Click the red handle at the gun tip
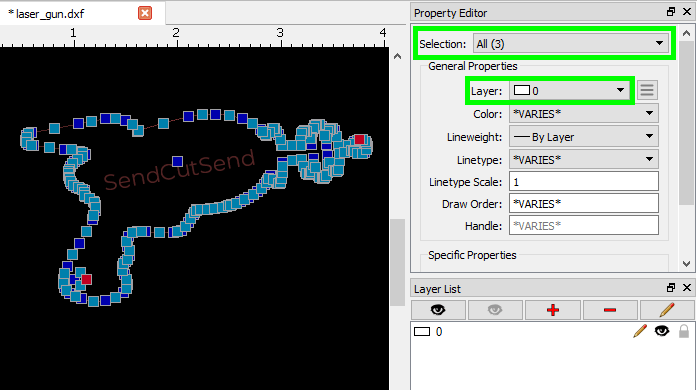697x390 pixels. 359,140
